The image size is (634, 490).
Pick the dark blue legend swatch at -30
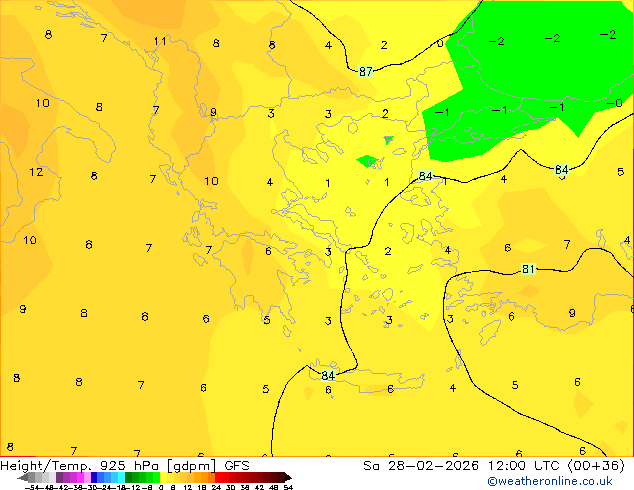coord(94,477)
